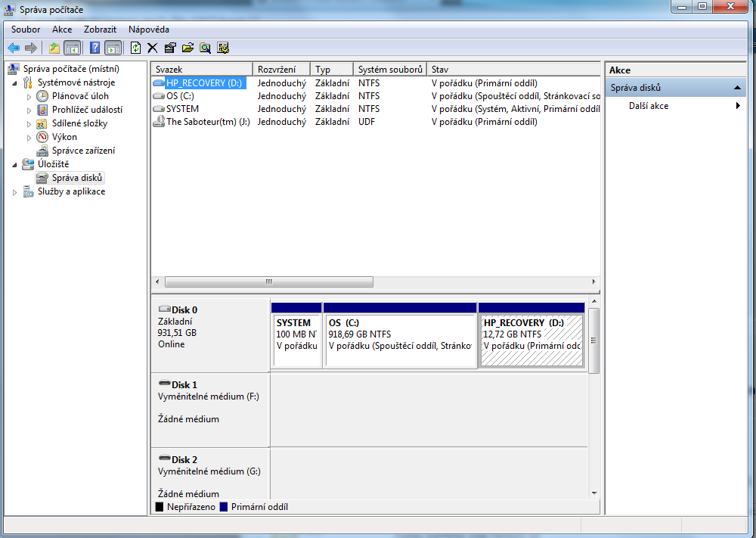
Task: Click the Úložiště storage icon
Action: click(28, 164)
